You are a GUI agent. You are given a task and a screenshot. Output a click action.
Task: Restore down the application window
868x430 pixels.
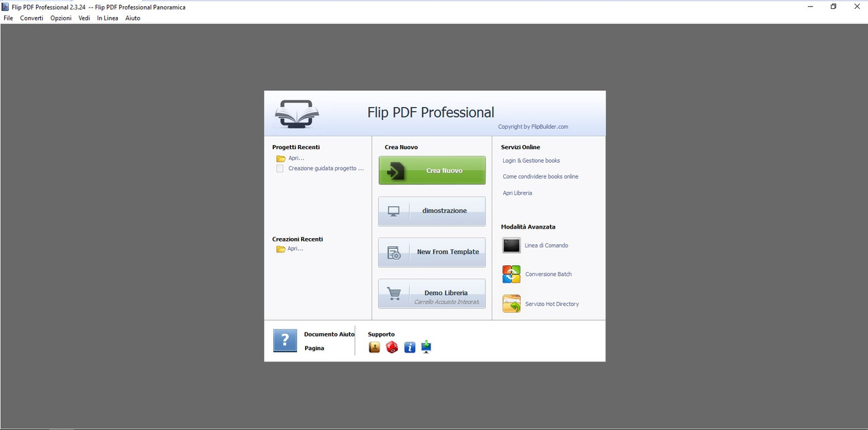833,6
